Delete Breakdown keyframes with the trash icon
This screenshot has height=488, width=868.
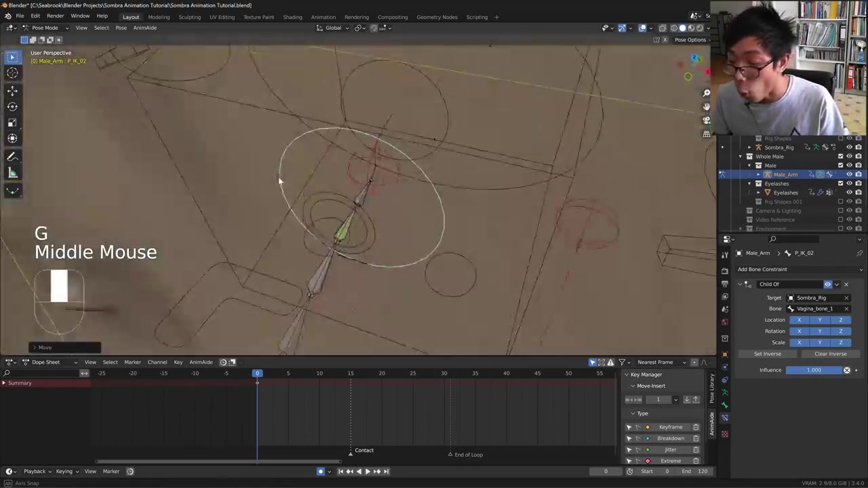(x=696, y=439)
